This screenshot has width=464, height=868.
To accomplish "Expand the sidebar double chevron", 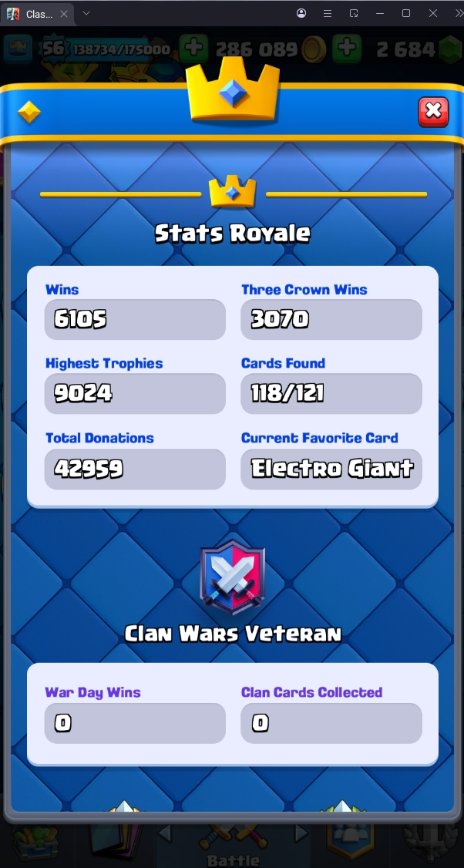I will (x=459, y=13).
